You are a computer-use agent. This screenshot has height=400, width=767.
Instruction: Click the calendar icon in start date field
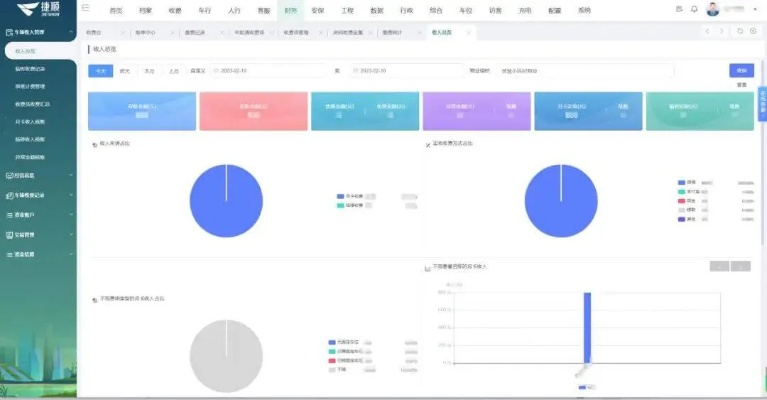pyautogui.click(x=215, y=71)
